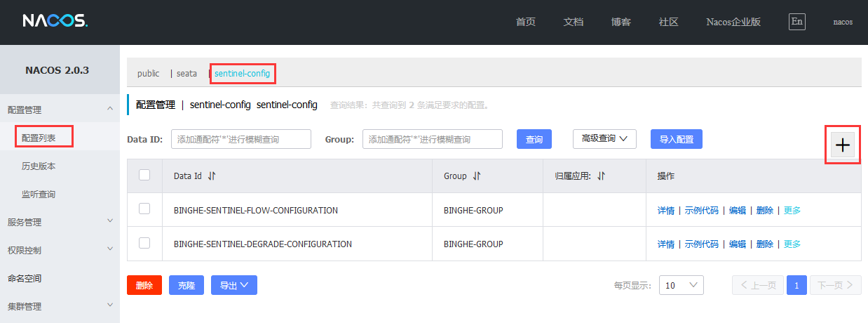
Task: Open the 高级查询 dropdown
Action: (604, 139)
